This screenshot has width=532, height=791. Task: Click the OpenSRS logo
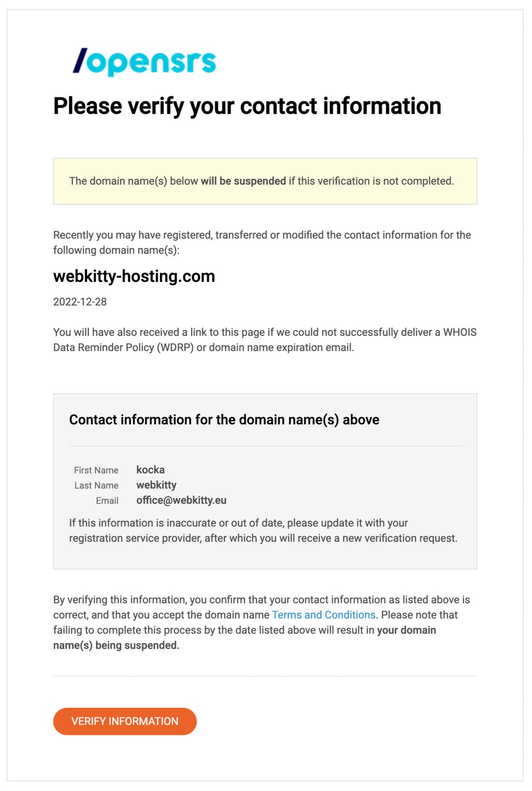click(x=144, y=62)
